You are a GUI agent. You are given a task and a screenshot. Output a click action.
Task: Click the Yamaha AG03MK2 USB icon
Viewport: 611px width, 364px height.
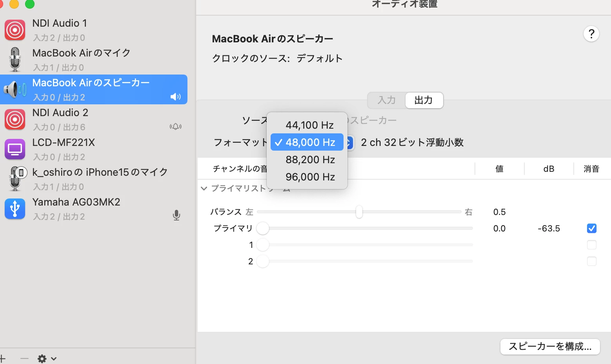coord(15,209)
